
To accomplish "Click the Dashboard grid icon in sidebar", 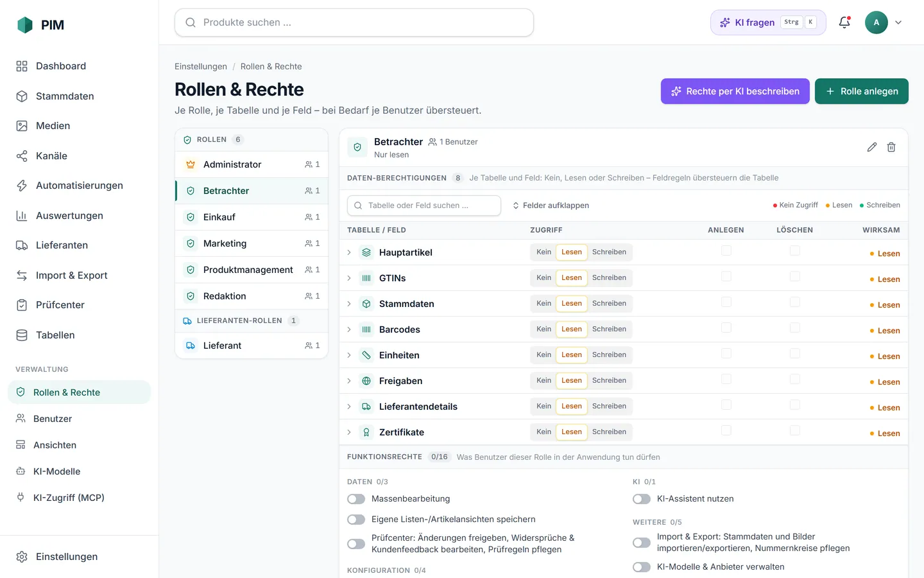I will pyautogui.click(x=22, y=66).
